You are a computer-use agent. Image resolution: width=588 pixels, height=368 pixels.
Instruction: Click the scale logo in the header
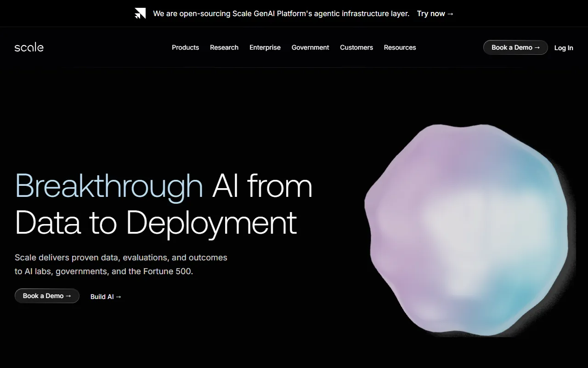[29, 47]
